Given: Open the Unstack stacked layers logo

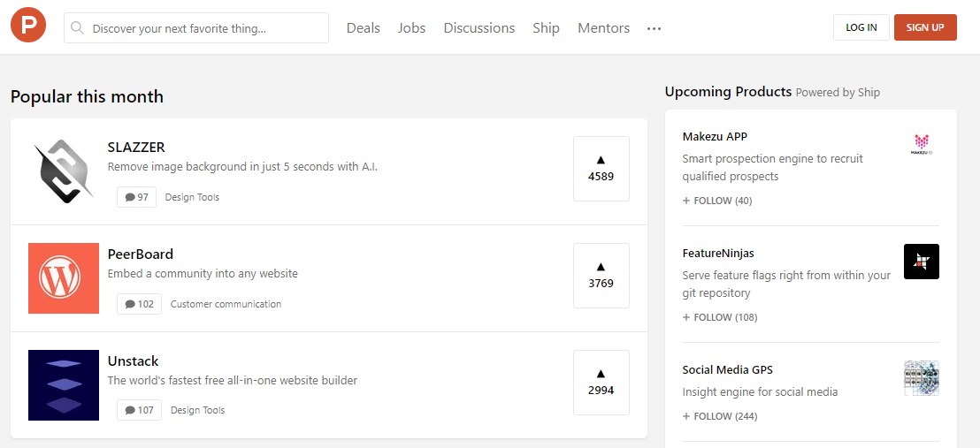Looking at the screenshot, I should 64,385.
